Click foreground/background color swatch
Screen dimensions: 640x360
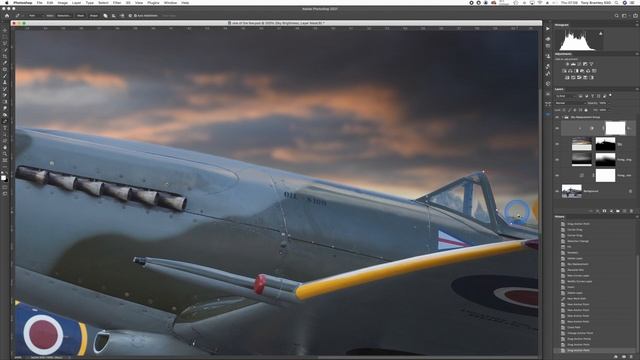4,179
